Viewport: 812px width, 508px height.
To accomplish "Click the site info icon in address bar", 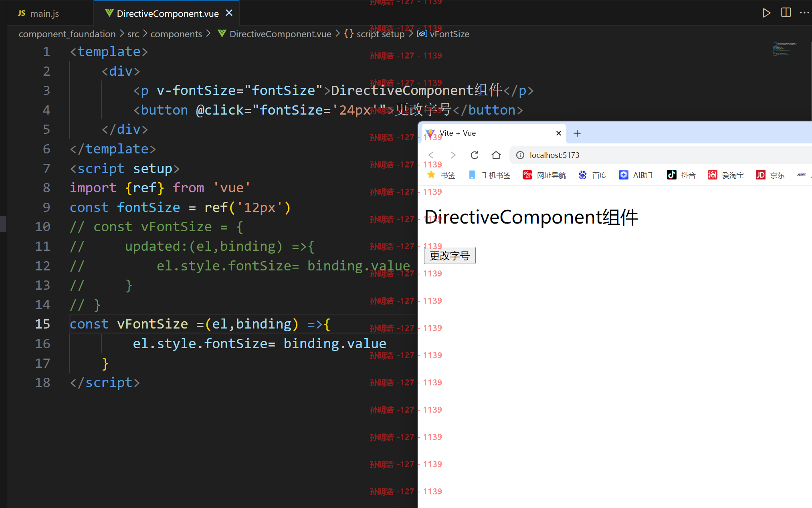I will [x=520, y=155].
